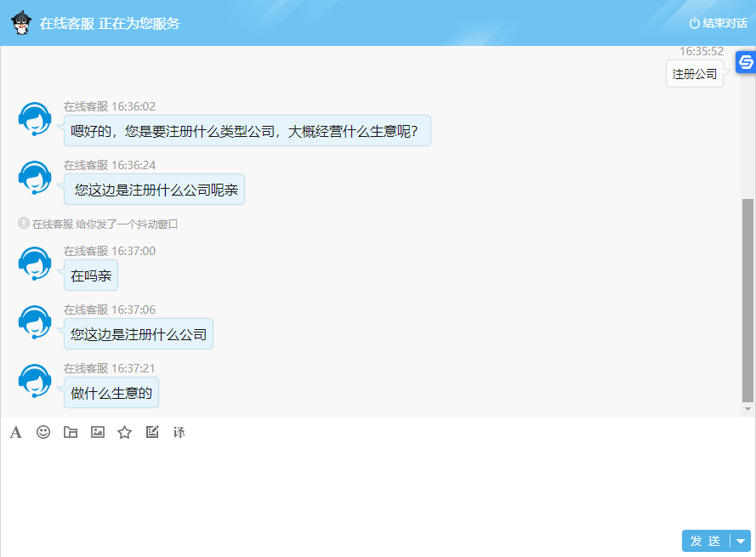Click the message bubble 在吗亲
The image size is (756, 557).
coord(91,276)
